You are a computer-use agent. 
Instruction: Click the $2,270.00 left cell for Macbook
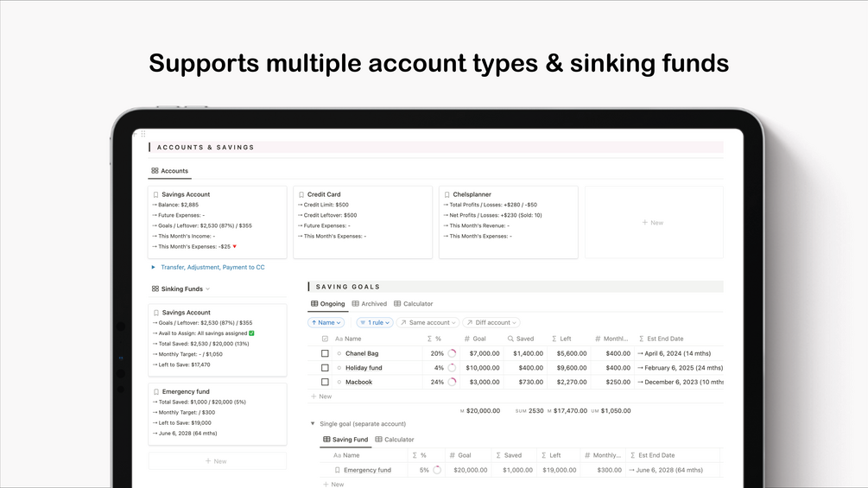[x=572, y=383]
